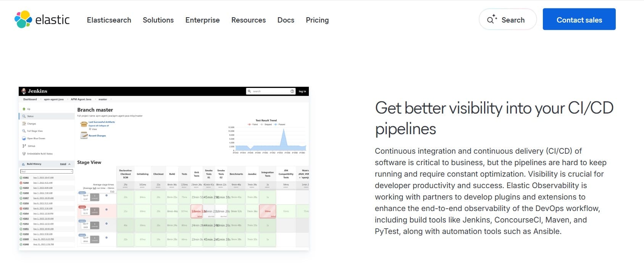
Task: Click the find input under Build History
Action: click(46, 171)
